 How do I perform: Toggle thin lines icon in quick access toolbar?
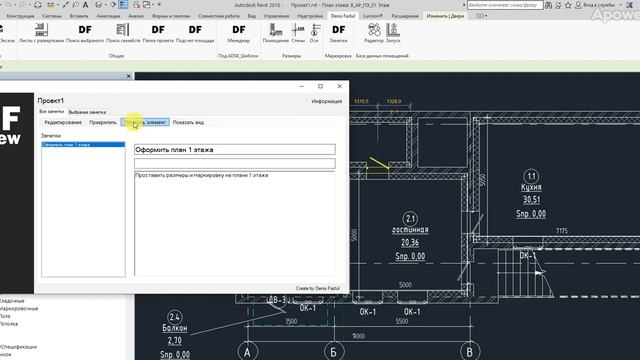pyautogui.click(x=123, y=5)
